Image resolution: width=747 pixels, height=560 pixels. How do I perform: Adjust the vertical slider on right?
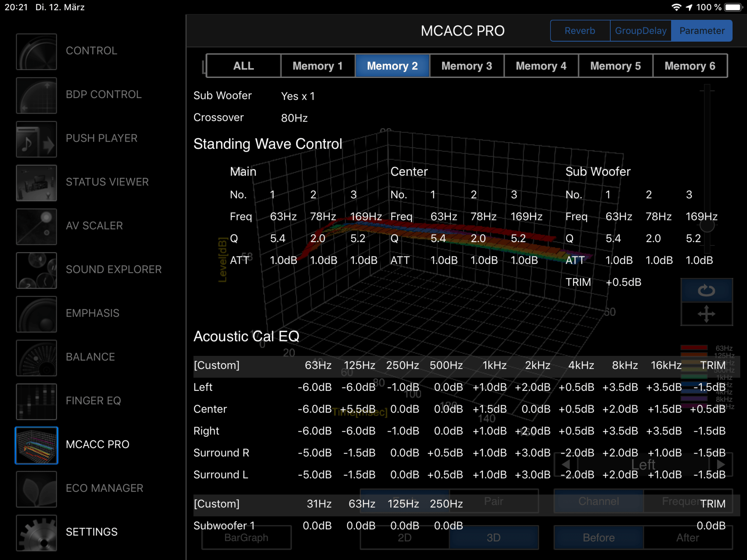[x=706, y=226]
